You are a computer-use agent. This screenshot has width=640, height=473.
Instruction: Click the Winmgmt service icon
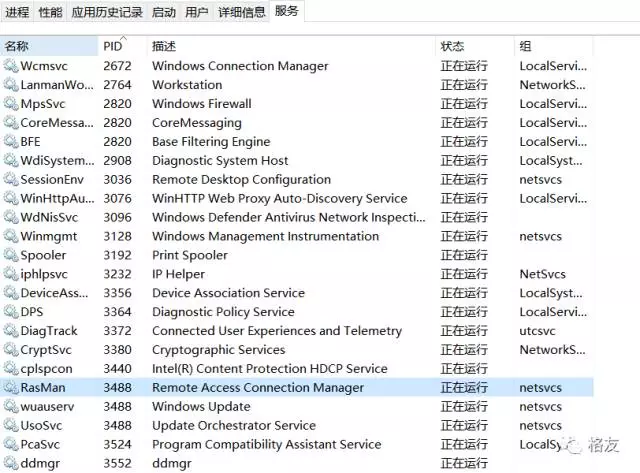coord(11,236)
